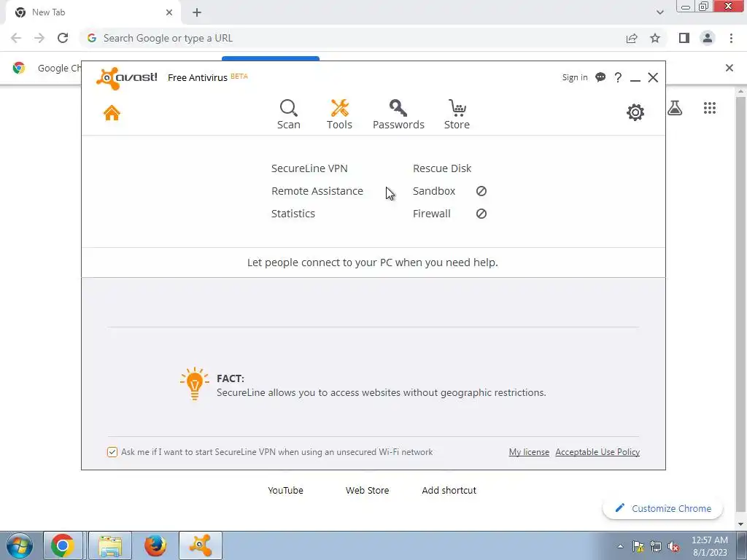
Task: Open Firefox from taskbar
Action: coord(155,545)
